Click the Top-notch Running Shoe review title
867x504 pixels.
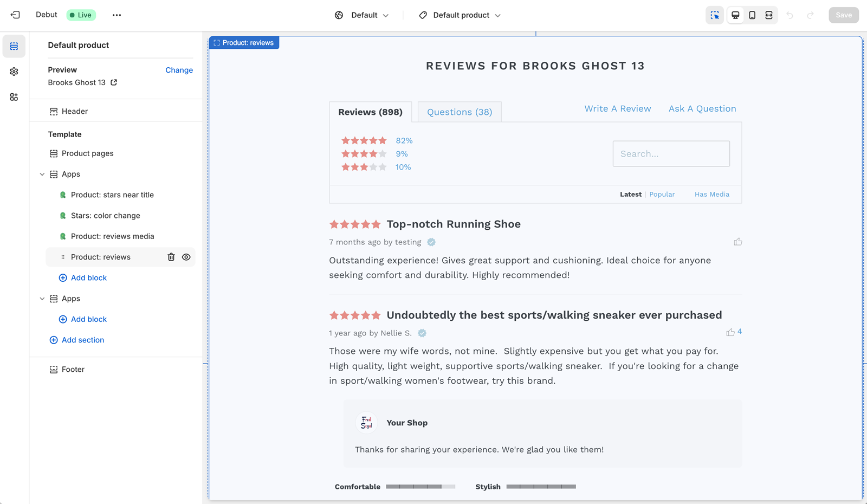click(454, 224)
